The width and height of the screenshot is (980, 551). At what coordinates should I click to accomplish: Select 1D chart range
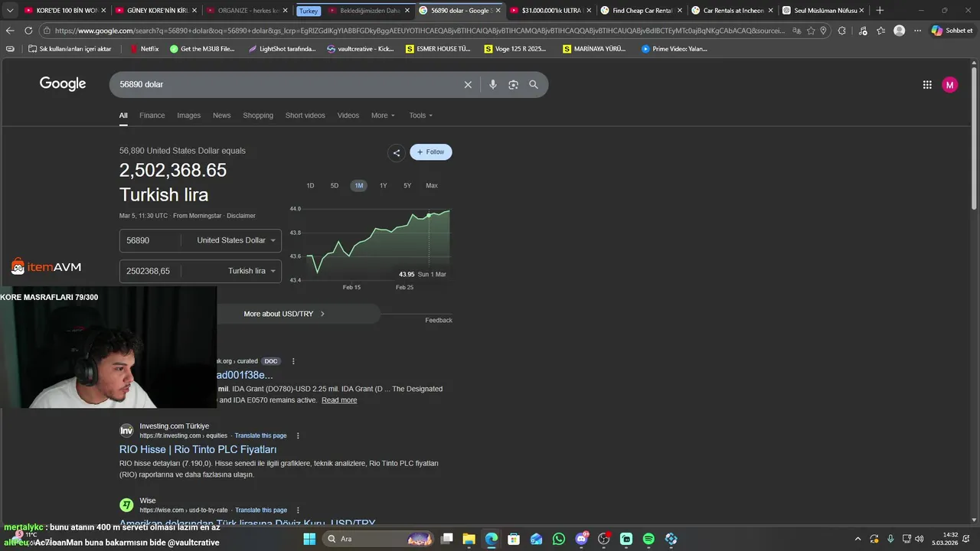[x=310, y=186]
